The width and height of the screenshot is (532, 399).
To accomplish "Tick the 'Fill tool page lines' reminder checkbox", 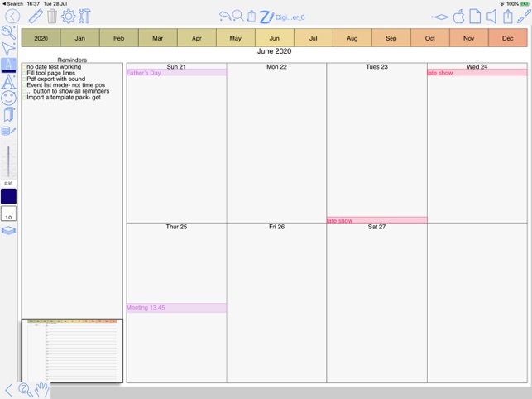I will pos(24,74).
